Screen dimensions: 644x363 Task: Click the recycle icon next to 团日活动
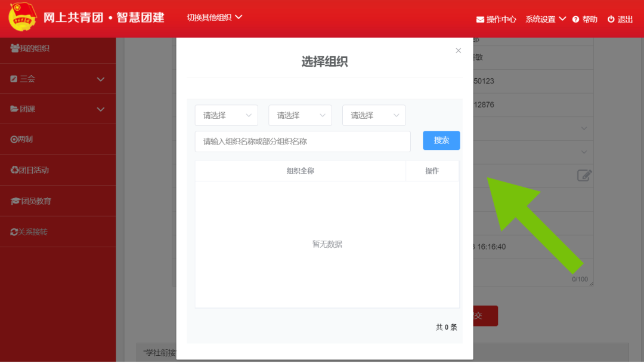point(14,170)
